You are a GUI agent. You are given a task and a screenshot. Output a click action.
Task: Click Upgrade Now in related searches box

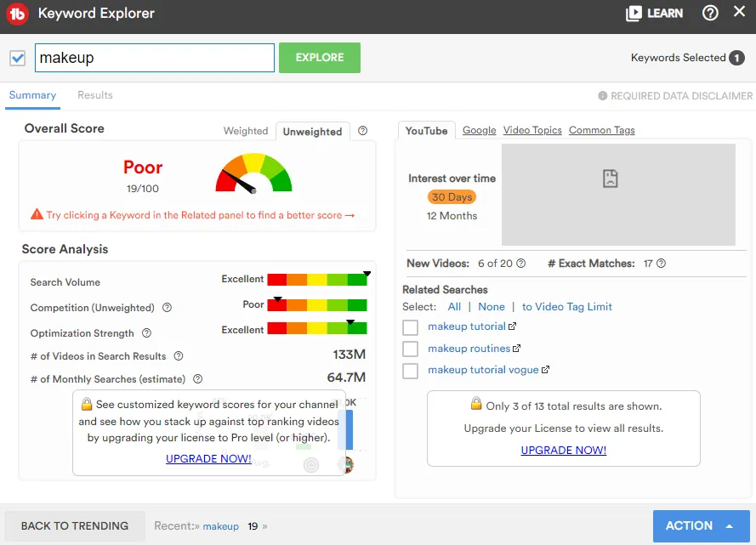click(x=564, y=450)
